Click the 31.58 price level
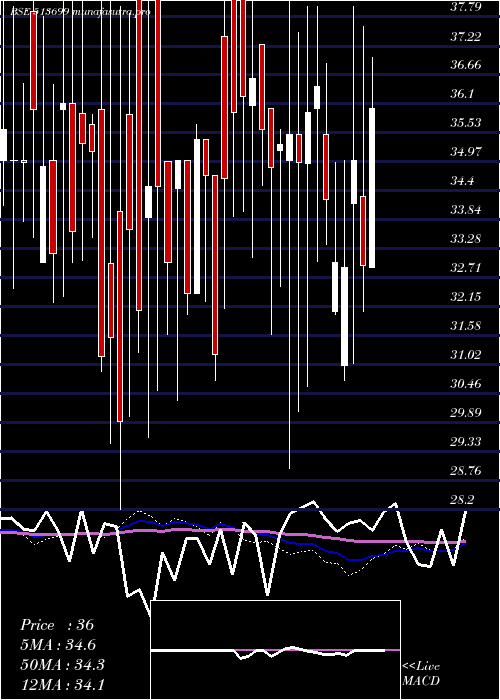500x700 pixels. [x=466, y=325]
